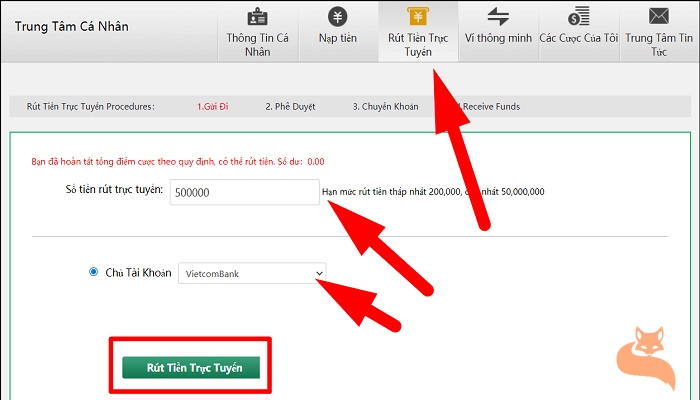Go to the Các Cược Của Tôi tab
Image resolution: width=700 pixels, height=400 pixels.
(579, 32)
